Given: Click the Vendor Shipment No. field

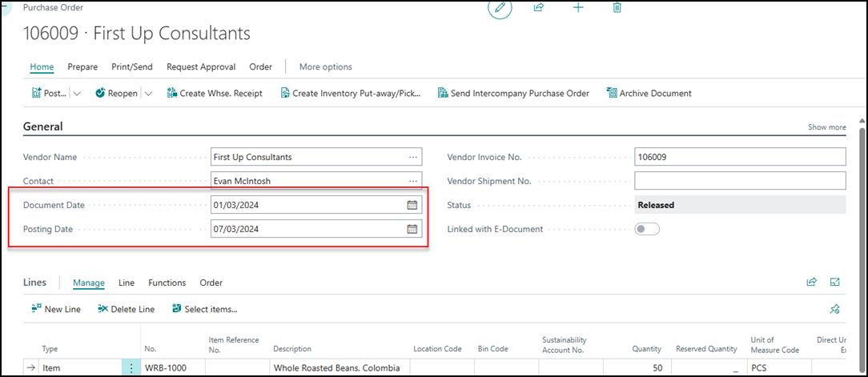Looking at the screenshot, I should tap(739, 181).
